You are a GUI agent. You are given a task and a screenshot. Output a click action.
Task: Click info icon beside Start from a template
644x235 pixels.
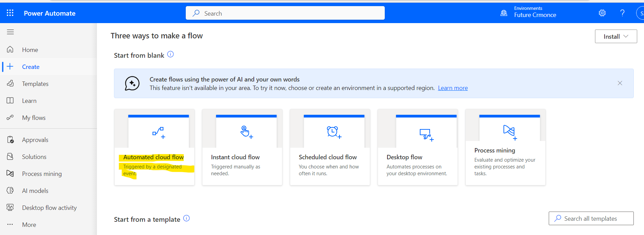(186, 218)
